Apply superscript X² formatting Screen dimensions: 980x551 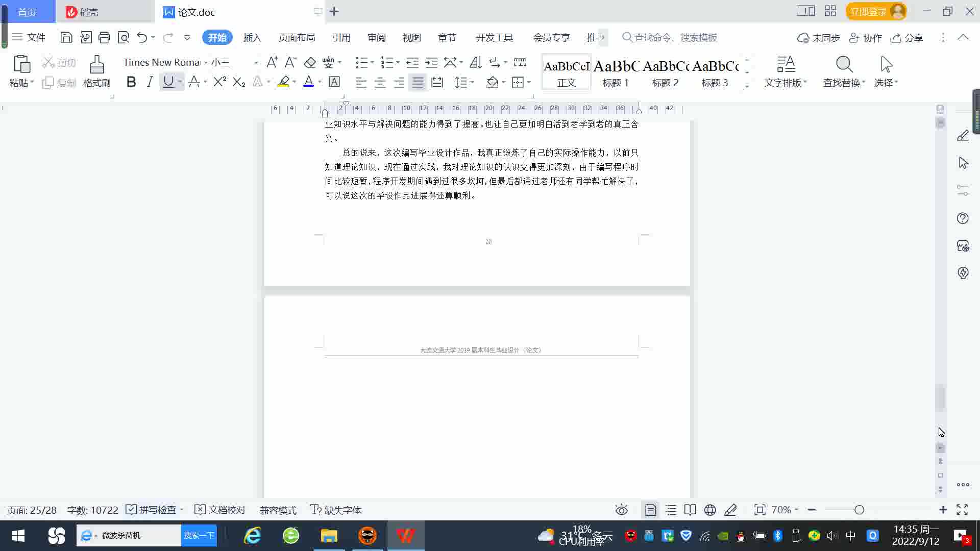pyautogui.click(x=219, y=82)
